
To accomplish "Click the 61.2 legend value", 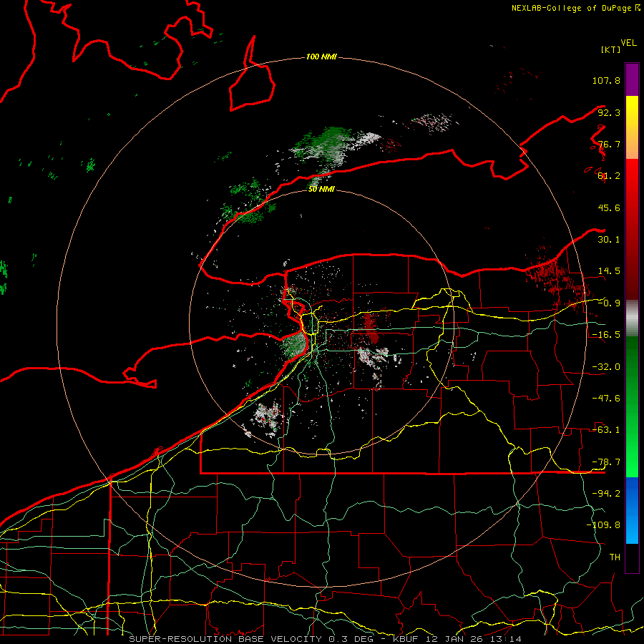I will click(x=609, y=176).
